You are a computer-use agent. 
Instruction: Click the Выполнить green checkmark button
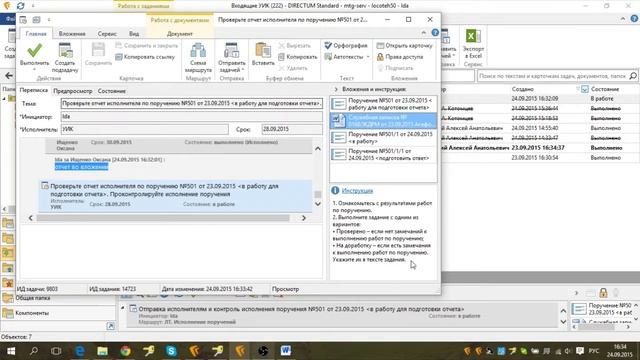[x=34, y=55]
